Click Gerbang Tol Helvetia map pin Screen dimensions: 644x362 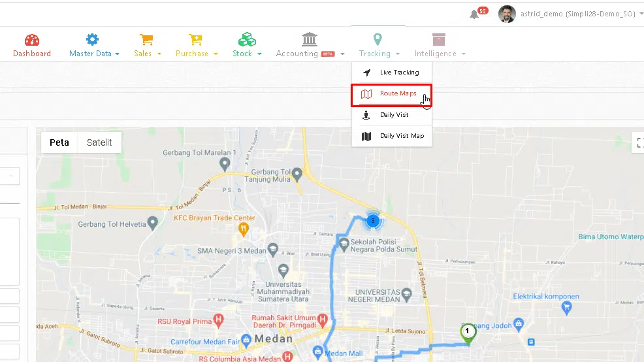(153, 223)
